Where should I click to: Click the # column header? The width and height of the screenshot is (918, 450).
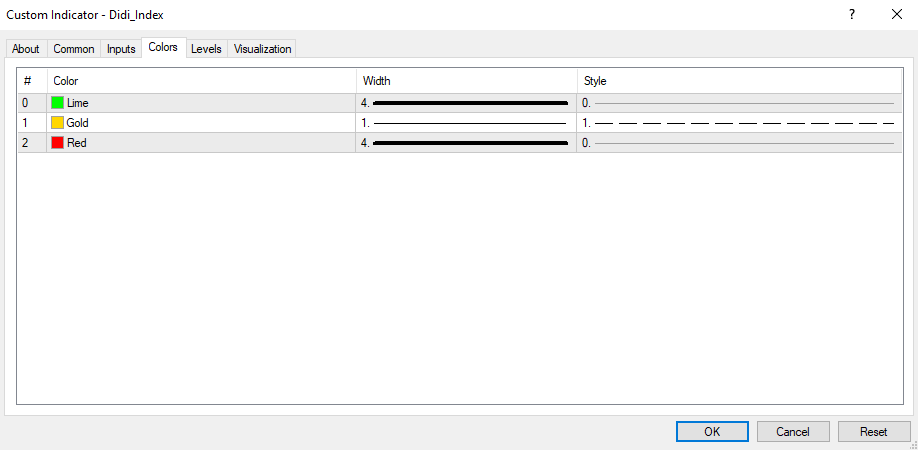32,81
